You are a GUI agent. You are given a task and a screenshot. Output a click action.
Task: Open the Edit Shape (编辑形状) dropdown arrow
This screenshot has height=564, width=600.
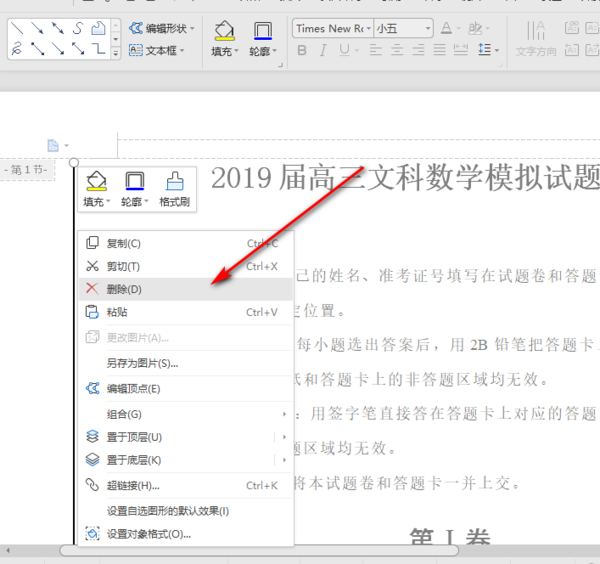point(192,28)
